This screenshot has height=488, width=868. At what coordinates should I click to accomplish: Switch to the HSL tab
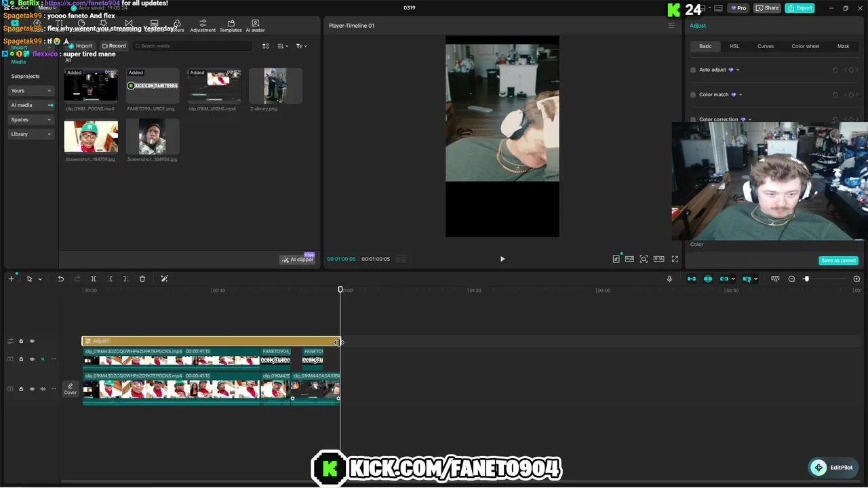click(734, 46)
